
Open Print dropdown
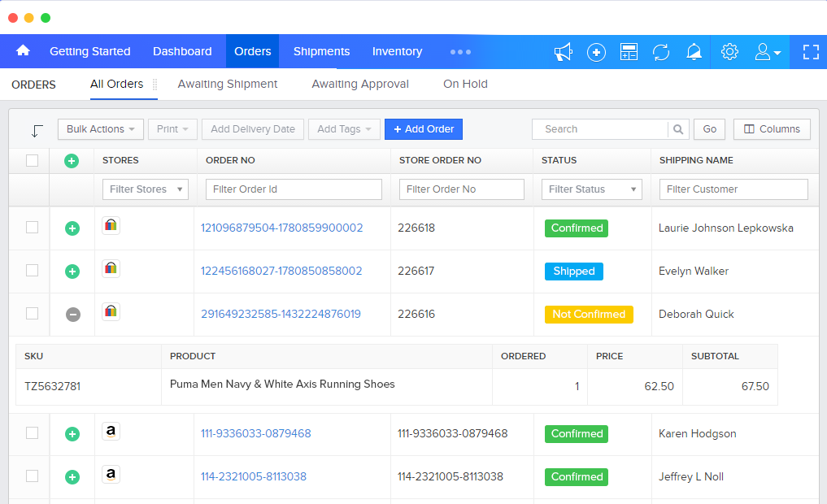click(x=172, y=129)
